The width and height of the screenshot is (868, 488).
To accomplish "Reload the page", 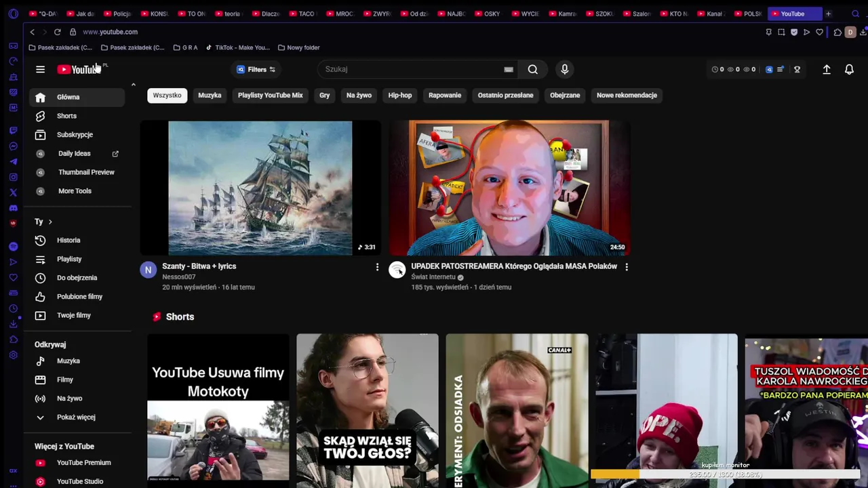I will tap(58, 32).
